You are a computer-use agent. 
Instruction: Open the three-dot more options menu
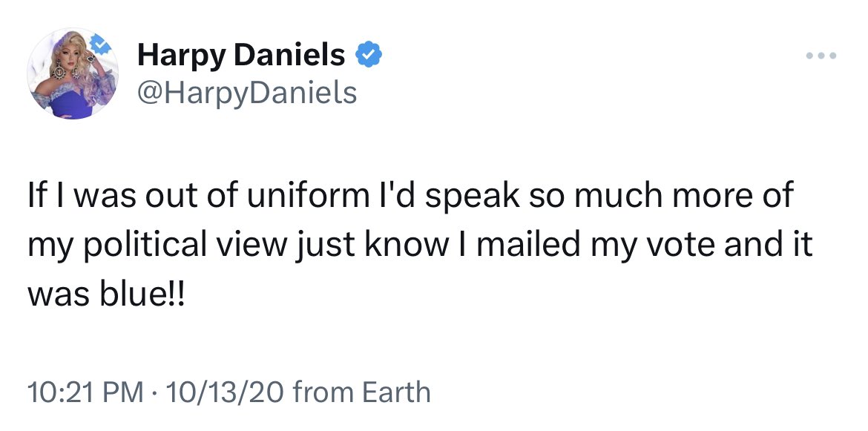click(x=823, y=56)
